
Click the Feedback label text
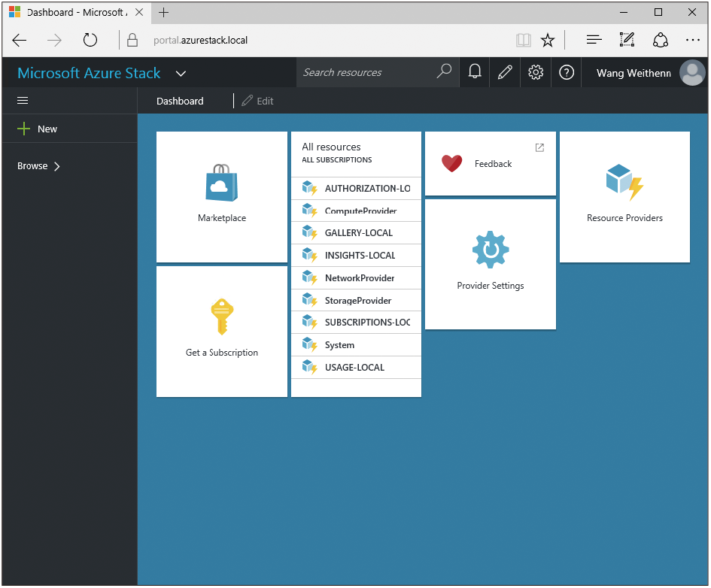(x=493, y=163)
